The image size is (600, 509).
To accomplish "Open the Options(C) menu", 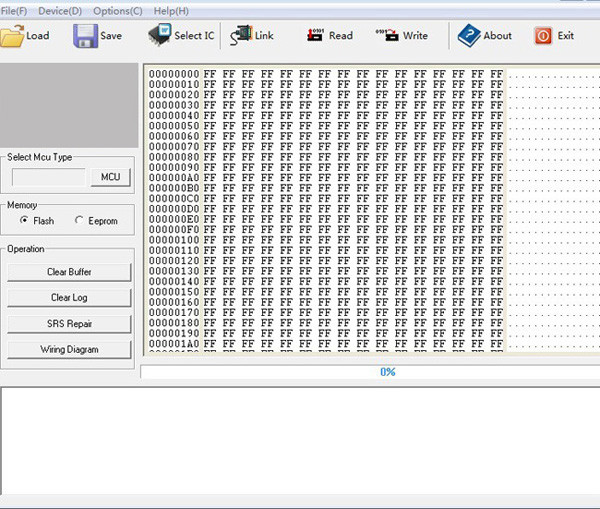I will click(x=118, y=11).
